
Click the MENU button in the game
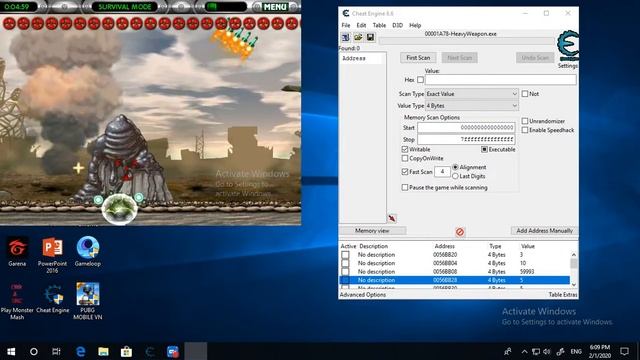point(275,7)
